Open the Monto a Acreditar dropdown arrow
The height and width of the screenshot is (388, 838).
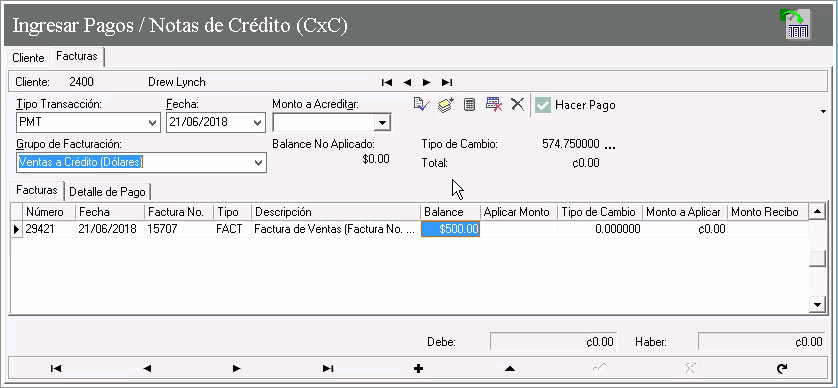382,123
